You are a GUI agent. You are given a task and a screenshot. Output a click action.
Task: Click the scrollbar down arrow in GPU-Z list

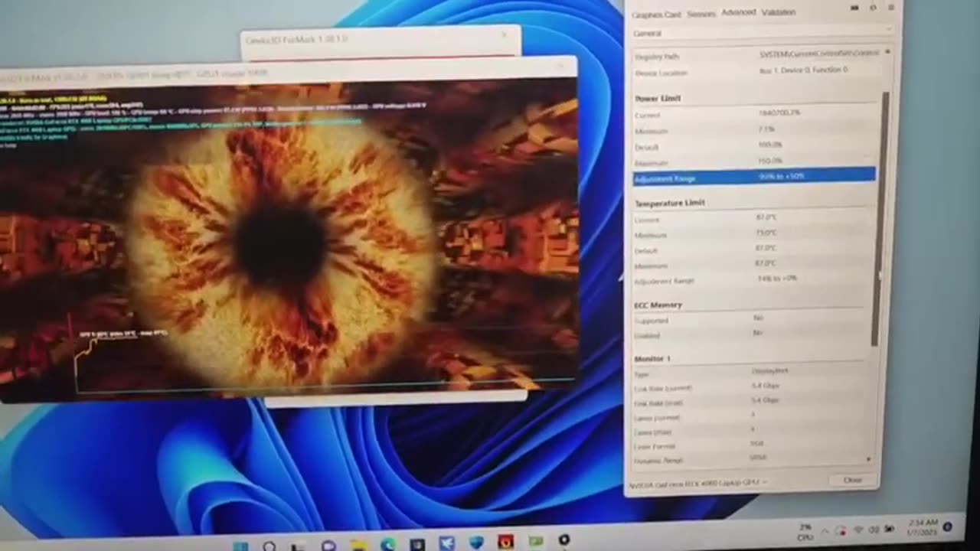click(868, 459)
